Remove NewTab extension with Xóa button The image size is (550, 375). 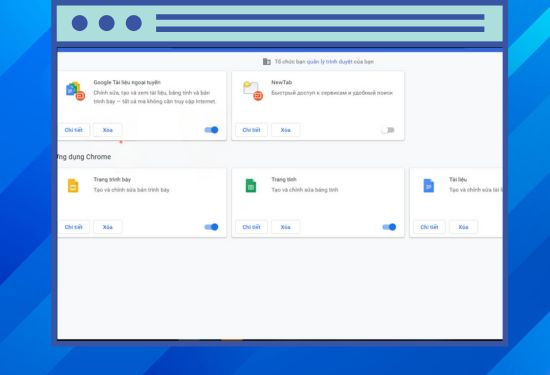tap(286, 130)
